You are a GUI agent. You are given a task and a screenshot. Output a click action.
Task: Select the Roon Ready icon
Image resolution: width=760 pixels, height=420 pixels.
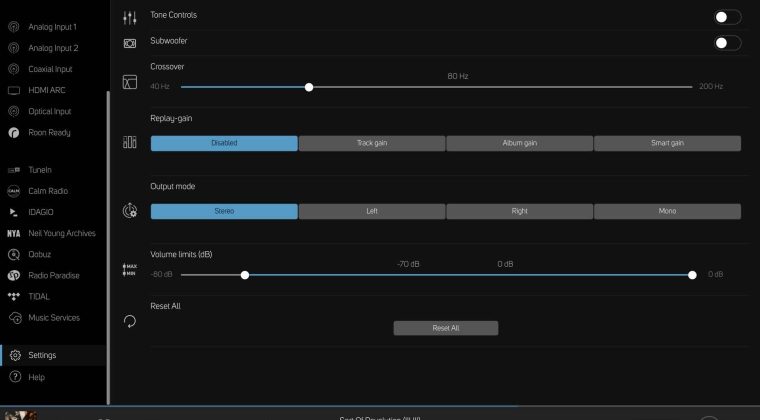click(x=14, y=132)
